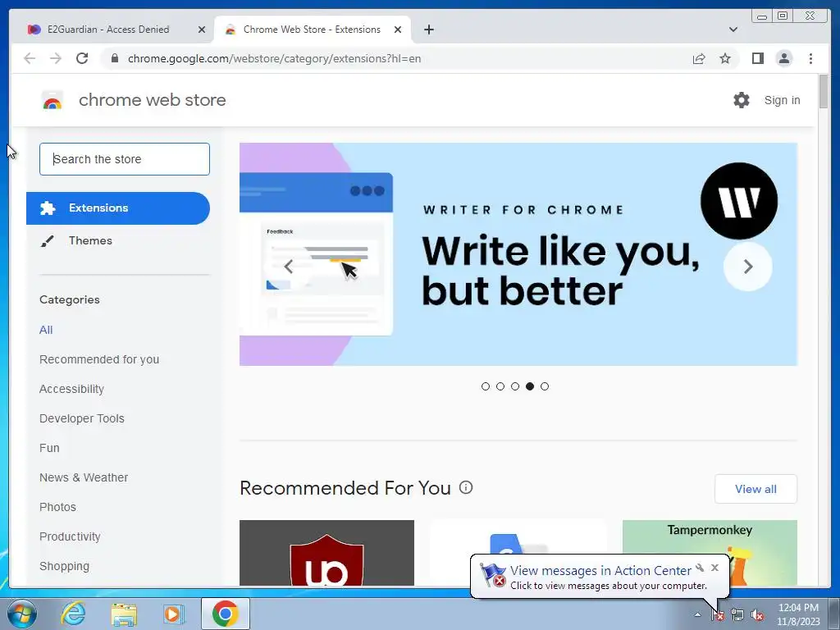This screenshot has width=840, height=630.
Task: Choose the Accessibility category
Action: pyautogui.click(x=72, y=389)
